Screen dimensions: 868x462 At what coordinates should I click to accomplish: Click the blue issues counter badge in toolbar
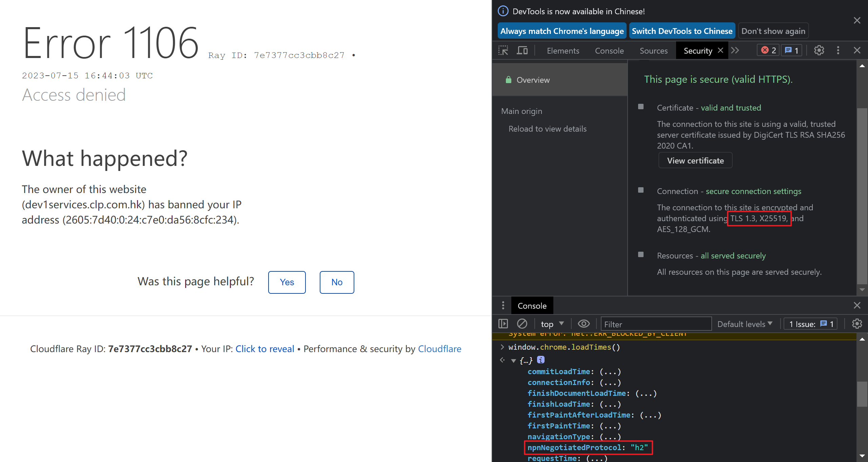click(x=792, y=50)
